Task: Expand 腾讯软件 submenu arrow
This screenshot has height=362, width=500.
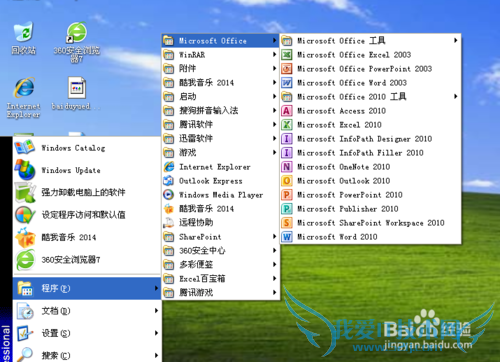Action: pos(274,125)
